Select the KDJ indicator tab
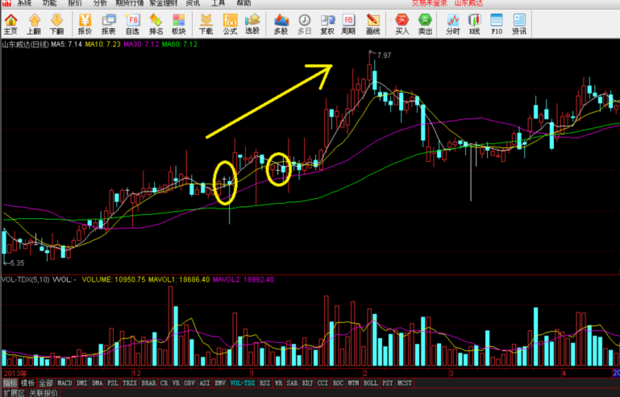 coord(308,383)
